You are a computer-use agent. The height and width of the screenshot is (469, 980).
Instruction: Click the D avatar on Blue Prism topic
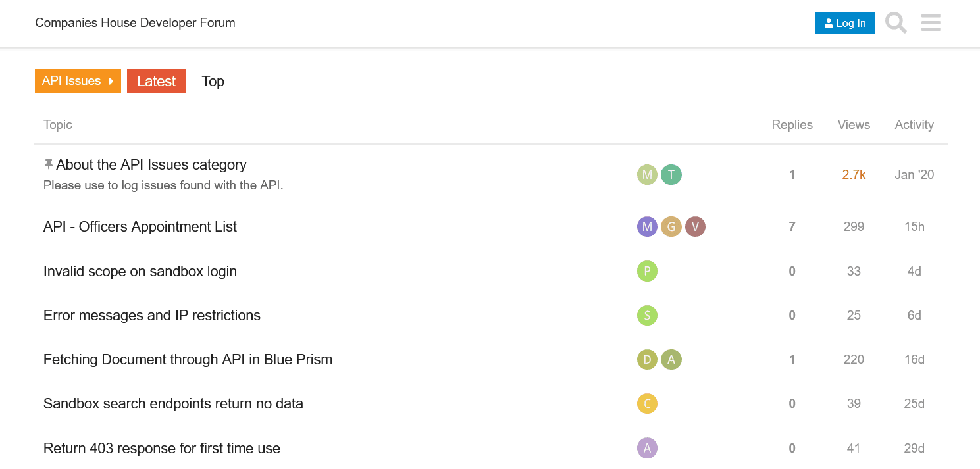click(647, 360)
